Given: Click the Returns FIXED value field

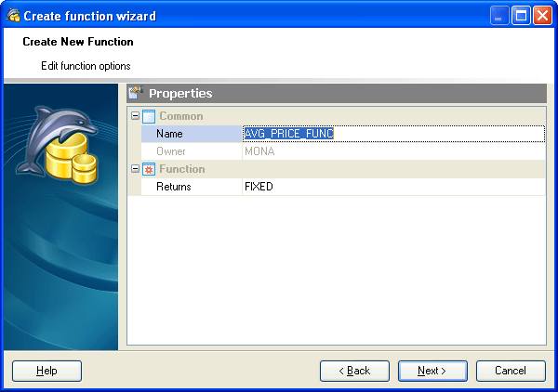Looking at the screenshot, I should [392, 187].
